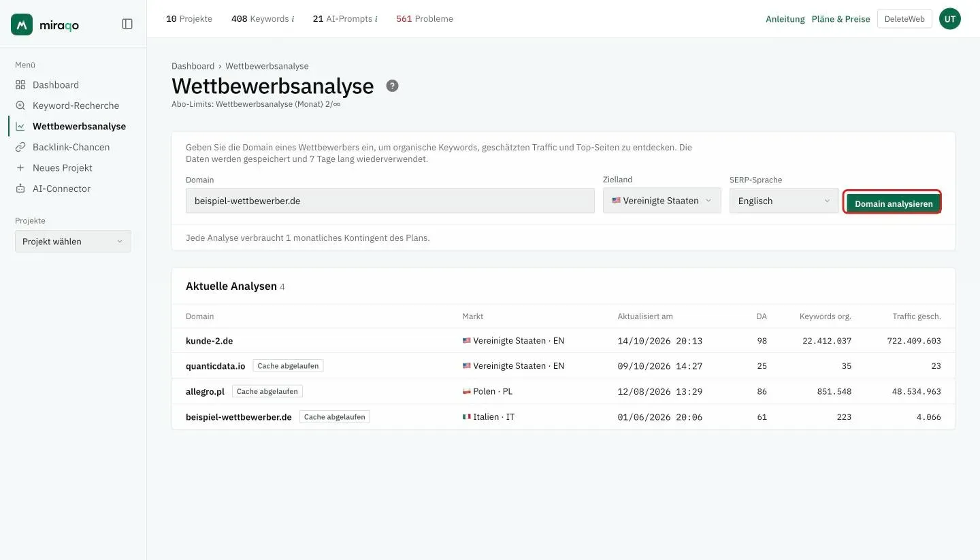
Task: Click the Traffic gesch. column header
Action: (917, 316)
